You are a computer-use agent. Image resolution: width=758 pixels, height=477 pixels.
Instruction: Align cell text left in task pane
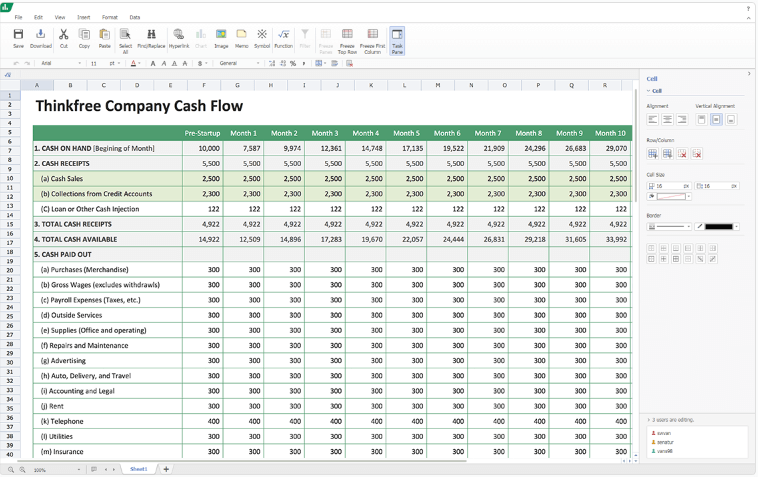pyautogui.click(x=653, y=119)
